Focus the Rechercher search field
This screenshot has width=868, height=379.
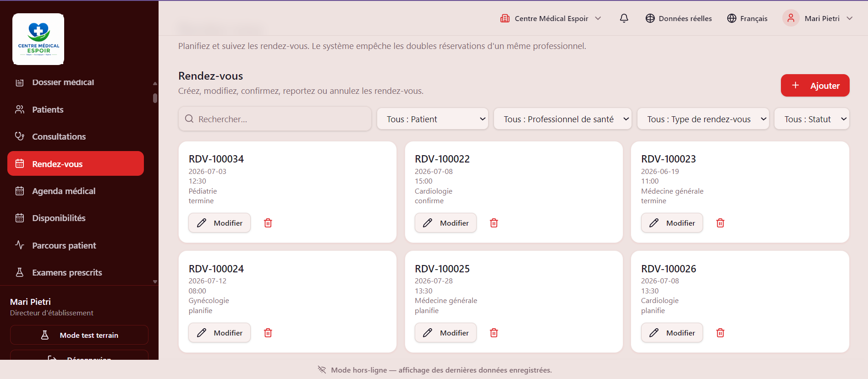pos(275,119)
